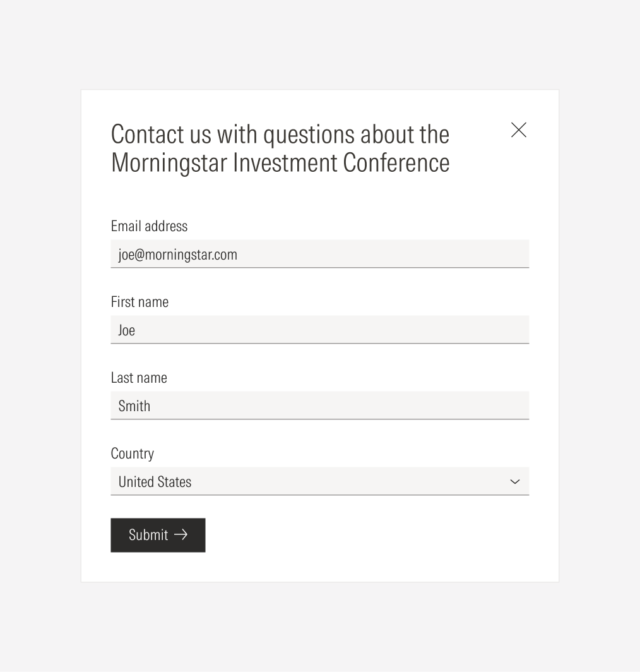This screenshot has height=672, width=640.
Task: Place cursor on "Joe" text
Action: (x=126, y=330)
